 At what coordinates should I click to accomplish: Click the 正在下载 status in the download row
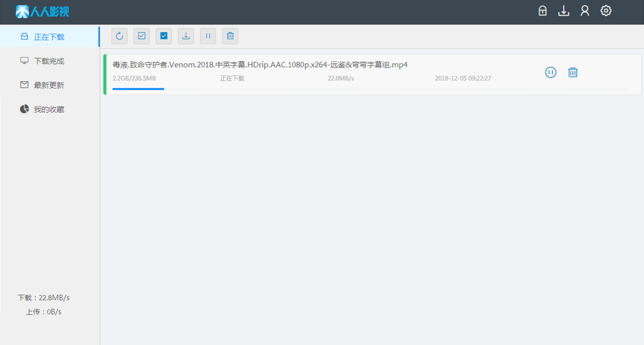coord(232,78)
